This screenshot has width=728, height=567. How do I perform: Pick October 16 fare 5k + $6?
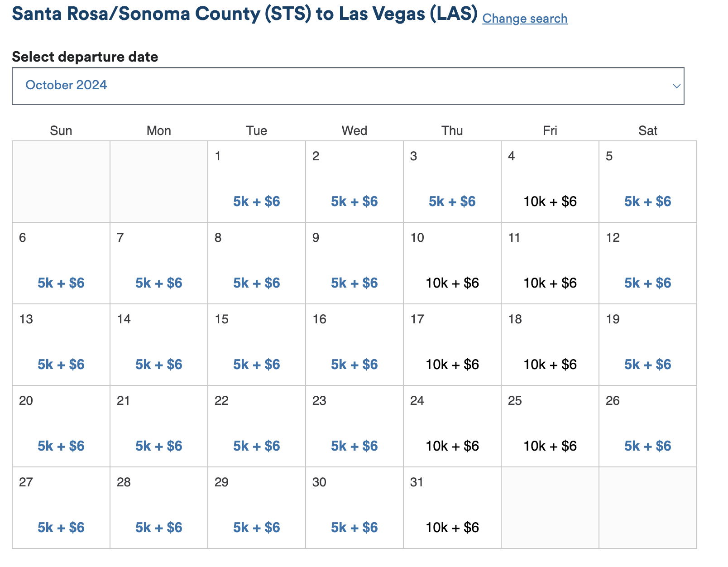pyautogui.click(x=354, y=365)
